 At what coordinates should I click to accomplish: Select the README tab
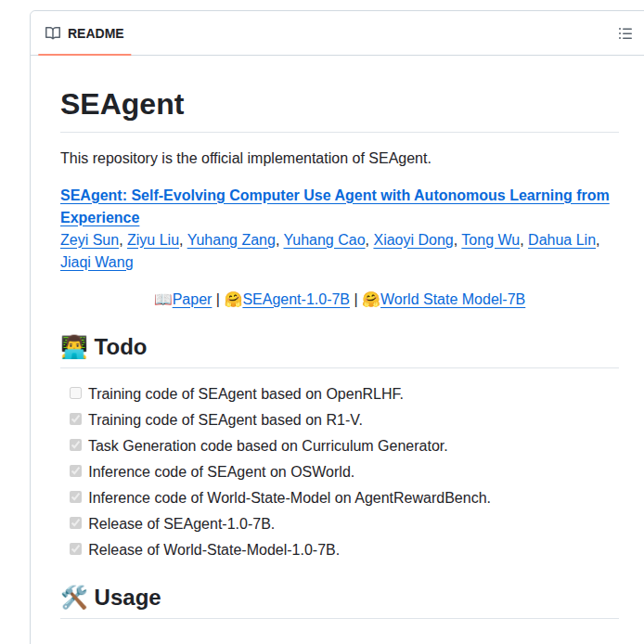pos(84,33)
